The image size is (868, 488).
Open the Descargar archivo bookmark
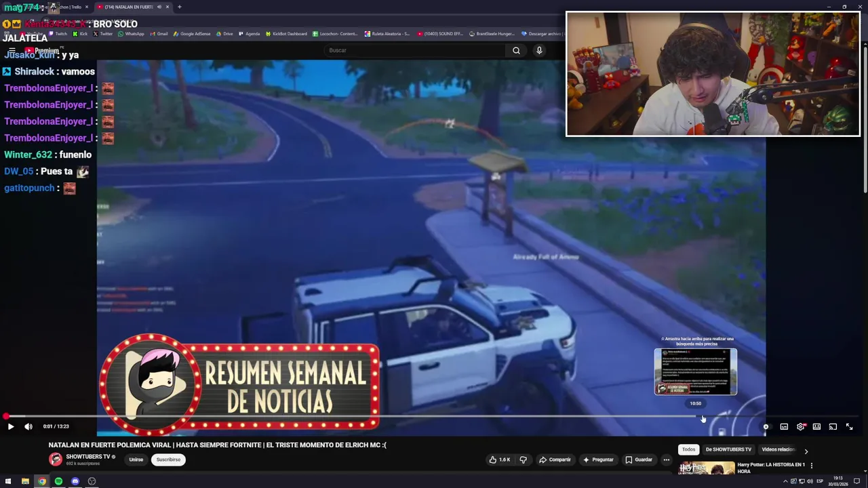[541, 33]
